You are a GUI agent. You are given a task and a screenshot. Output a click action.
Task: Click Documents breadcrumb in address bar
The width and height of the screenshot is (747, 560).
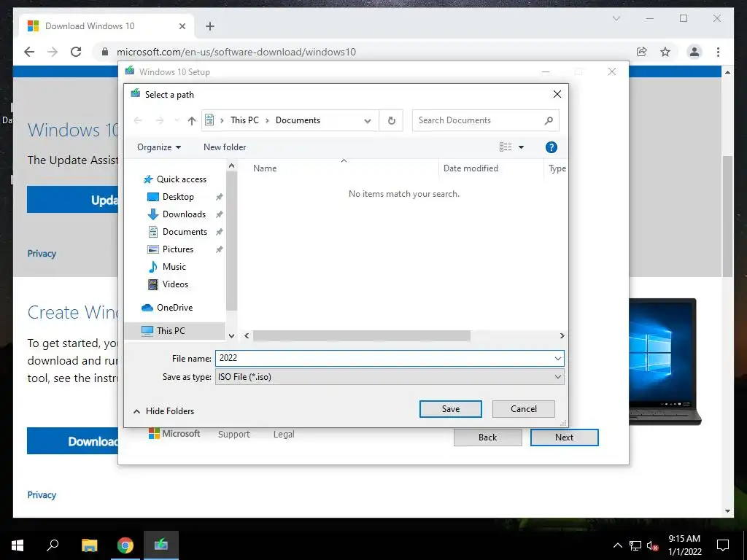point(298,120)
